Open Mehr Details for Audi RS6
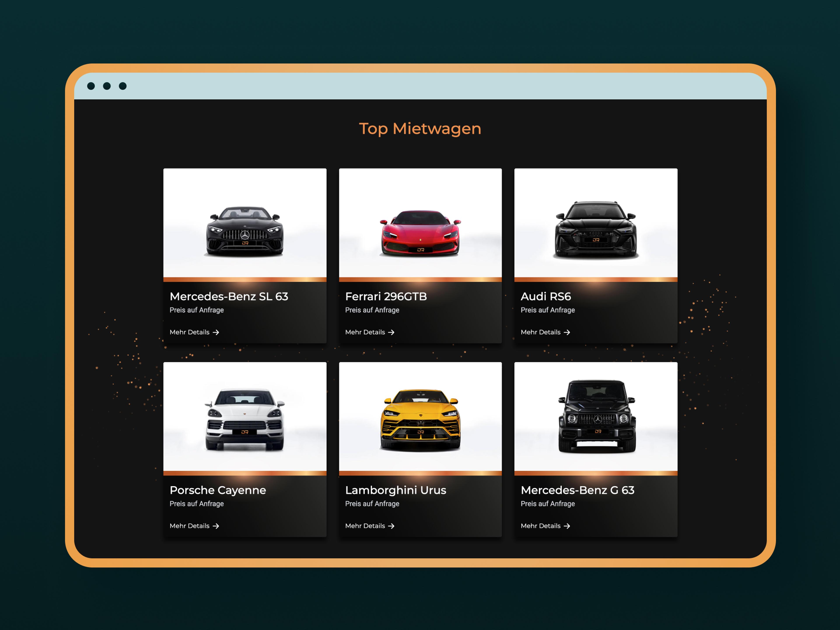 [541, 332]
